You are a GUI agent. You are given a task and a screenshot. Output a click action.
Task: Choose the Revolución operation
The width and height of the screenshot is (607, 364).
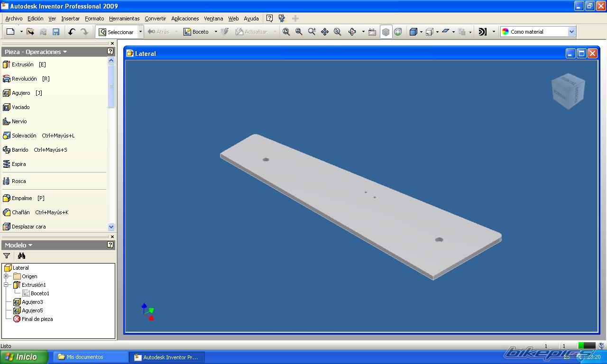coord(26,79)
